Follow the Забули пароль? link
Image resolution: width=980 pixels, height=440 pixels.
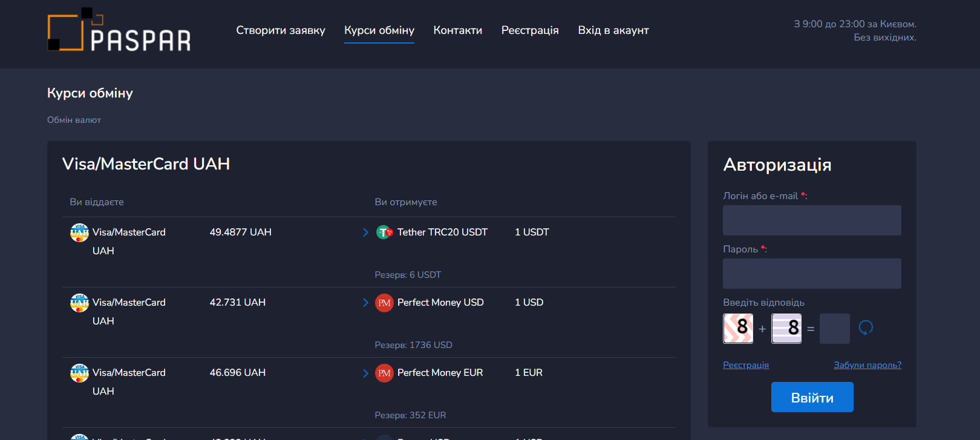pos(867,365)
